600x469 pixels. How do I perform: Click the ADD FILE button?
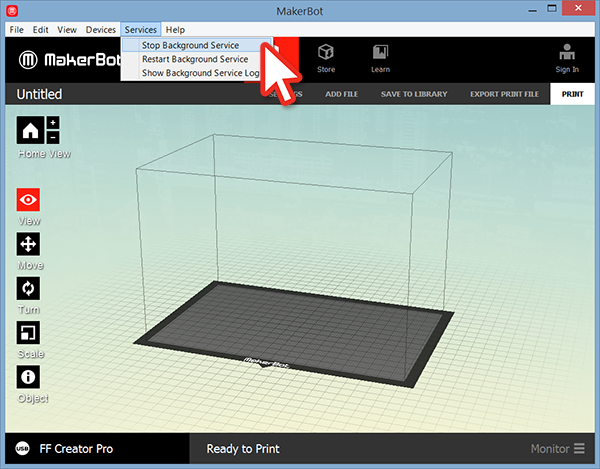coord(341,94)
